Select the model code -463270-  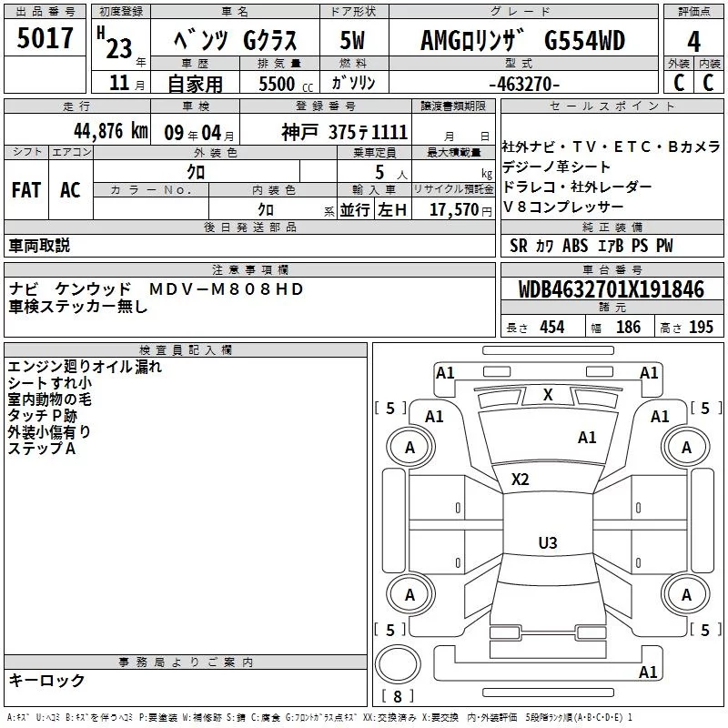pyautogui.click(x=524, y=84)
